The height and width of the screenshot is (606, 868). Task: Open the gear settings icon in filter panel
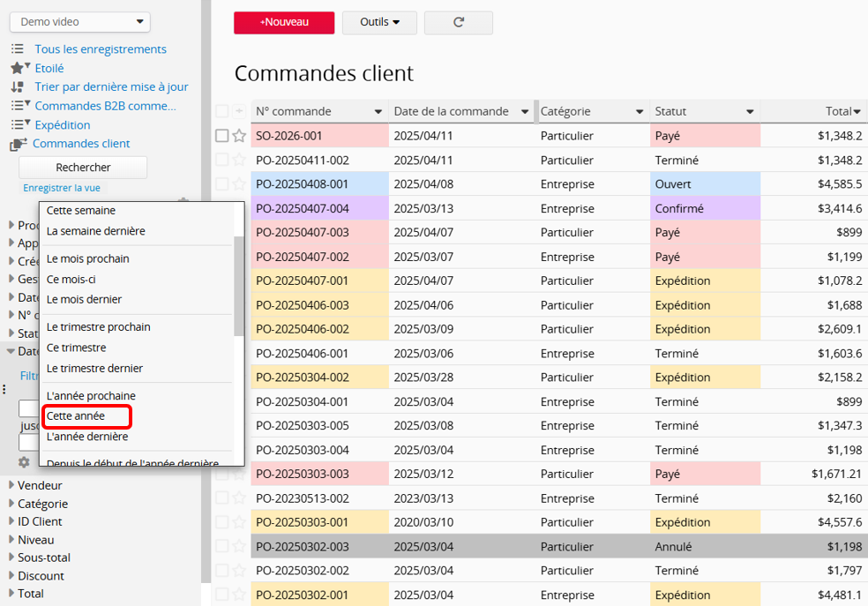click(24, 462)
